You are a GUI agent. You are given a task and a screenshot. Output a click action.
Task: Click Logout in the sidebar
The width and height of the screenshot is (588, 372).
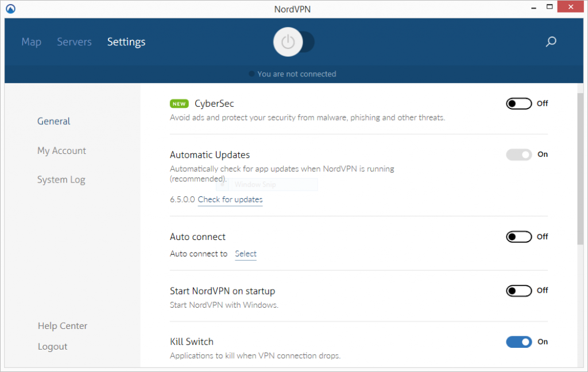click(52, 347)
